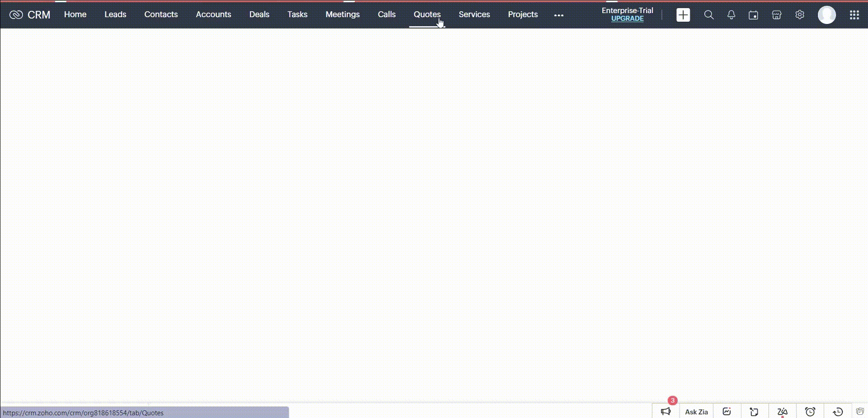The height and width of the screenshot is (418, 868).
Task: Open the recent items history icon
Action: click(838, 411)
